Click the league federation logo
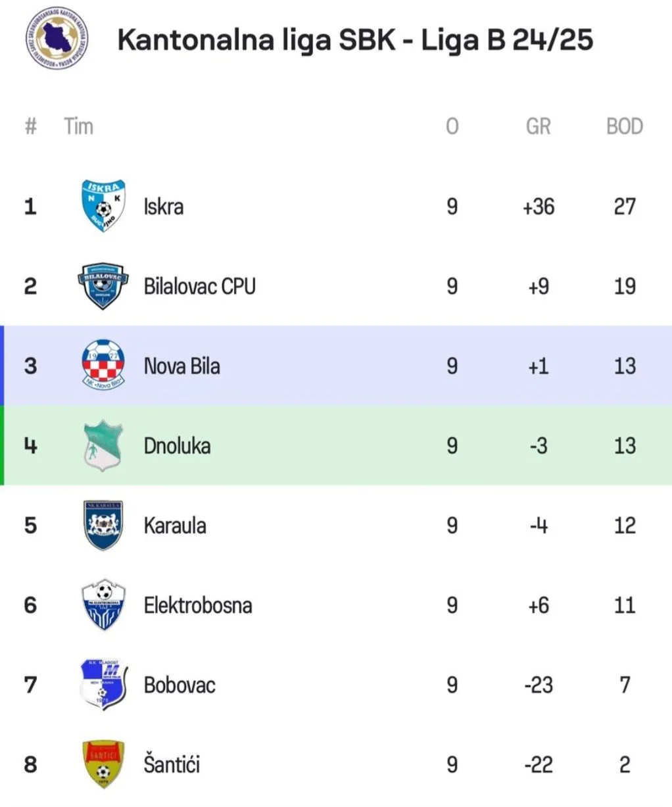 [57, 38]
